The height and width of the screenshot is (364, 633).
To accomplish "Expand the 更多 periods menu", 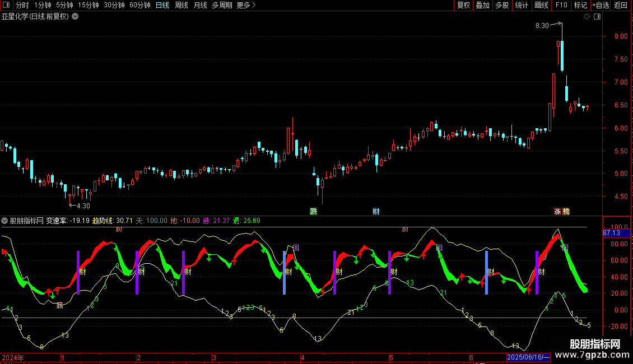I will click(246, 5).
